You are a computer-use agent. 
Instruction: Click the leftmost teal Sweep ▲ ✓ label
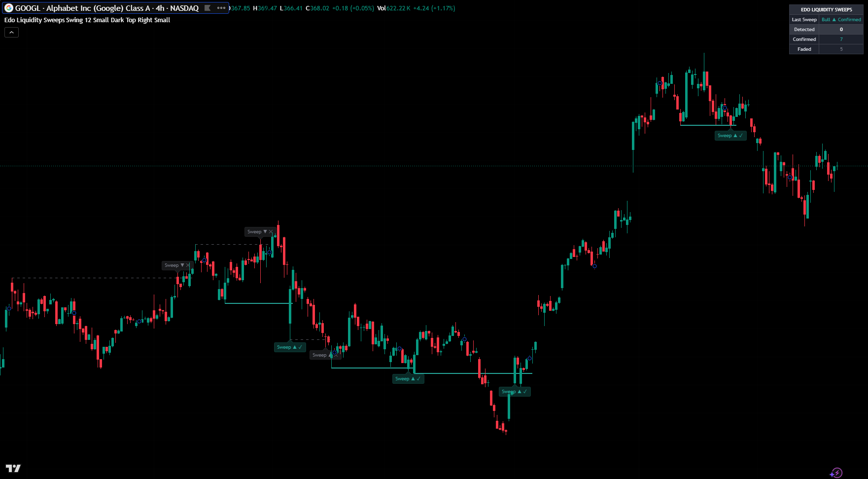[289, 347]
